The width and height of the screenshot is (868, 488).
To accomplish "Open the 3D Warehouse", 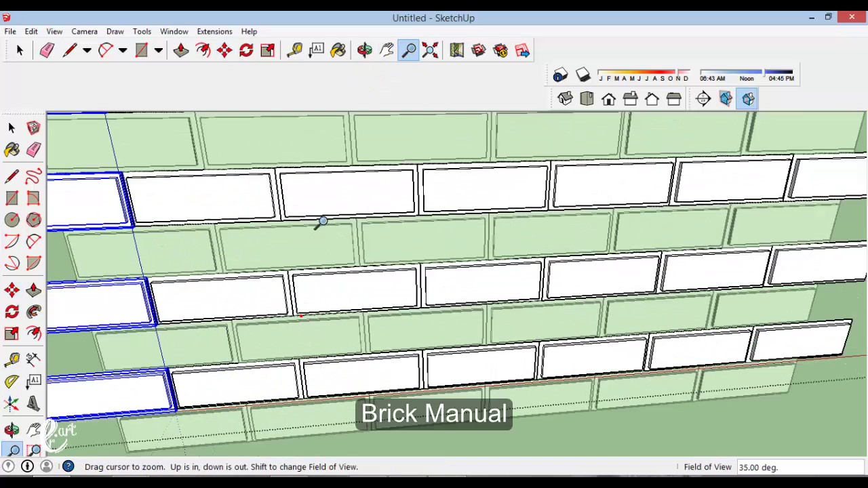I will point(478,50).
